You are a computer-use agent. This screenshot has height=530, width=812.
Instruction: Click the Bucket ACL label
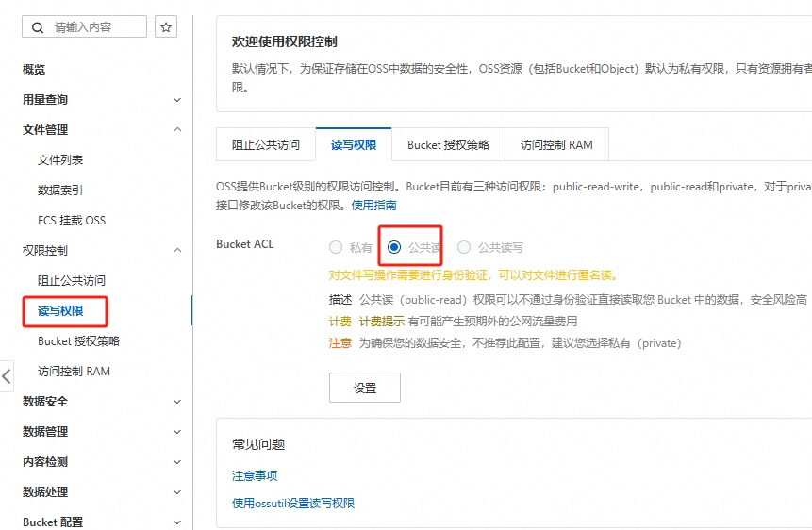245,244
